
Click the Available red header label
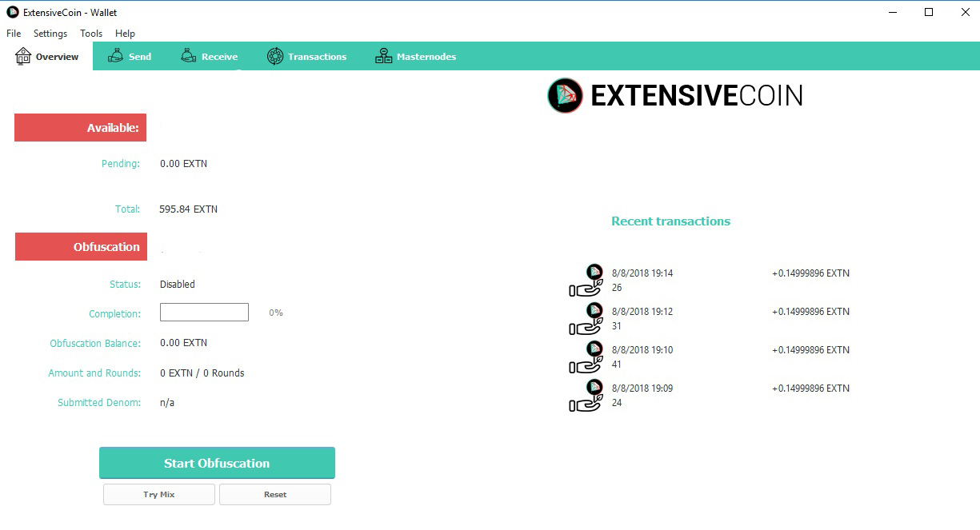[80, 128]
